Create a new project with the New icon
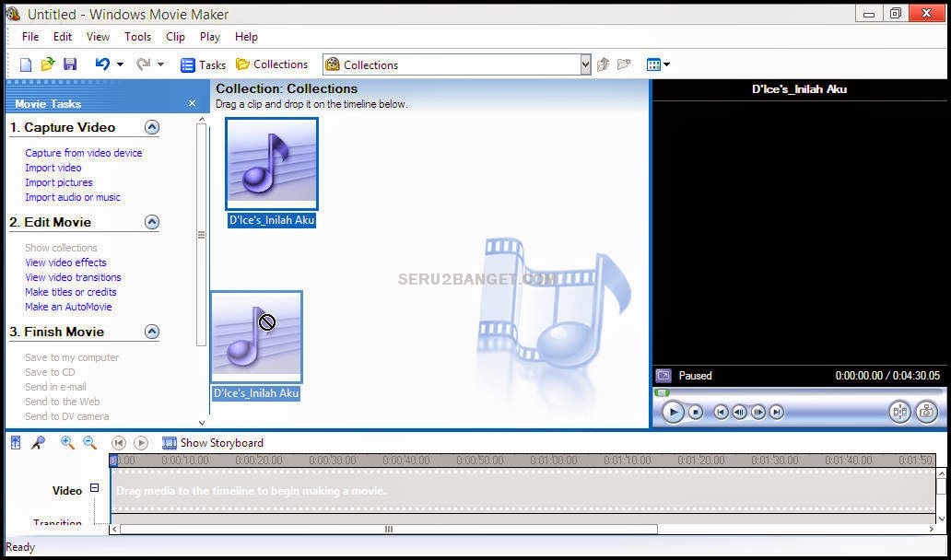This screenshot has width=951, height=560. point(26,64)
